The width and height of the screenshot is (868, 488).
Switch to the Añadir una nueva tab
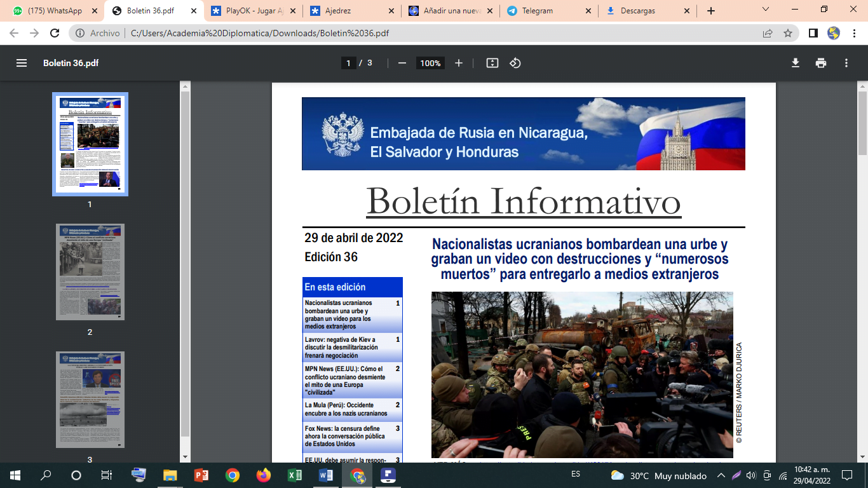pos(450,11)
